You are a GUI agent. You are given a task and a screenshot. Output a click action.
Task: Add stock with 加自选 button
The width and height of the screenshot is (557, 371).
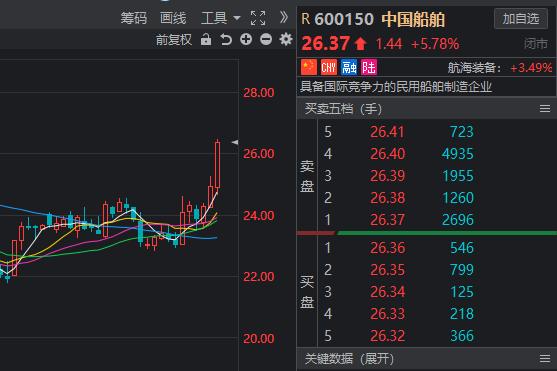[521, 18]
